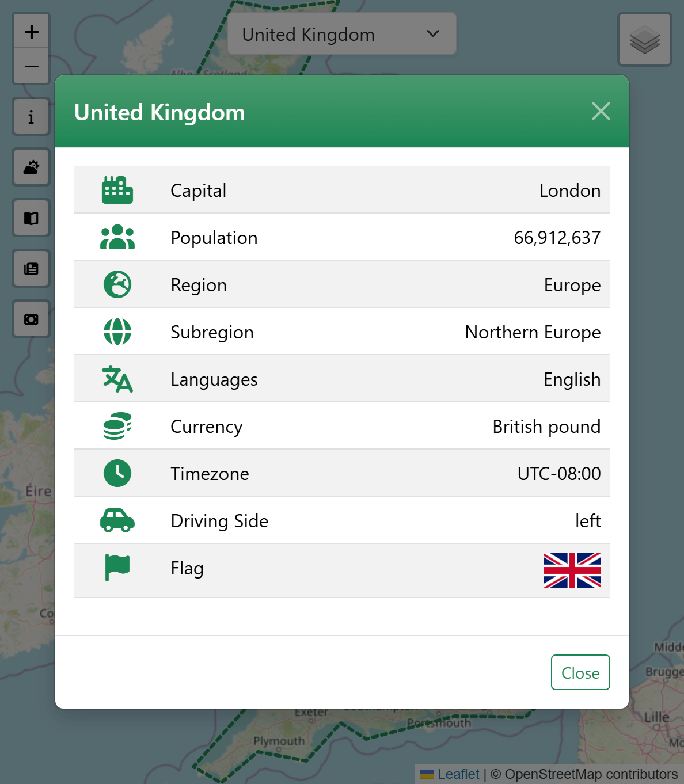The height and width of the screenshot is (784, 684).
Task: Click the Population row label
Action: point(214,238)
